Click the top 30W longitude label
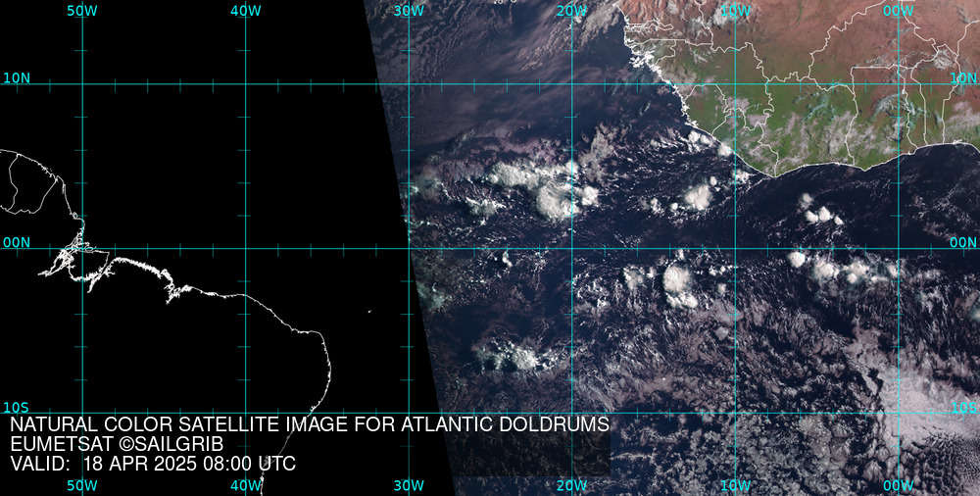The width and height of the screenshot is (980, 496). click(x=409, y=11)
